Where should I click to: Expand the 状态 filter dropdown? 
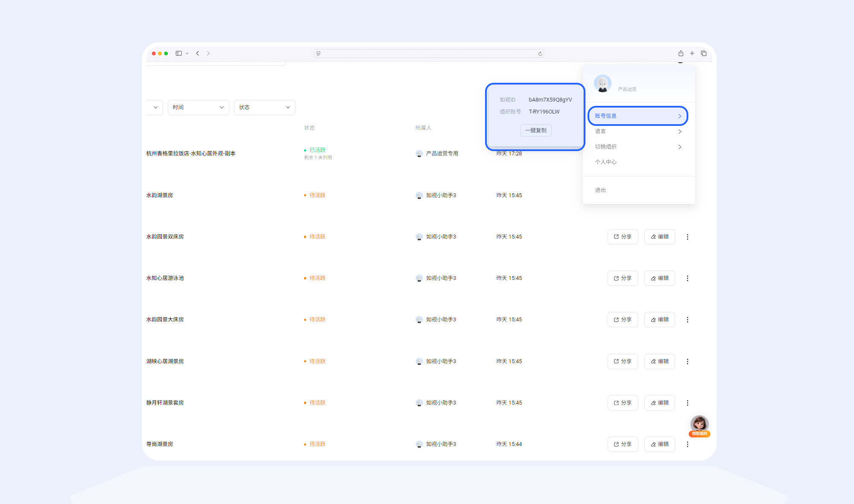tap(264, 108)
